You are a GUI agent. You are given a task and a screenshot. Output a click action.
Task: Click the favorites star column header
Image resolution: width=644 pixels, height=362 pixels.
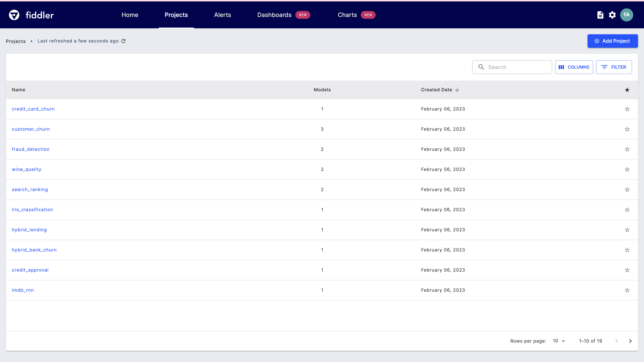[627, 90]
